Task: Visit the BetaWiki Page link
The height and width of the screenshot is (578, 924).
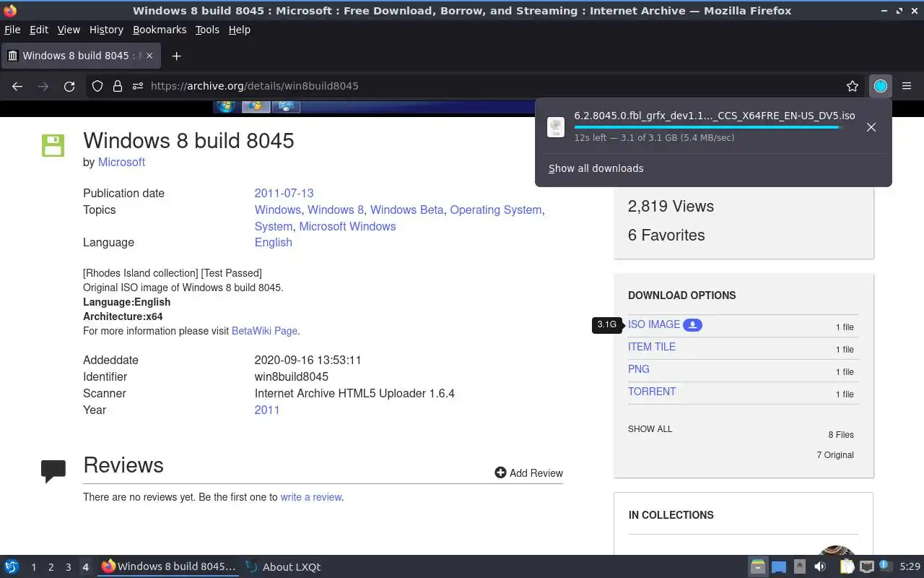Action: 264,331
